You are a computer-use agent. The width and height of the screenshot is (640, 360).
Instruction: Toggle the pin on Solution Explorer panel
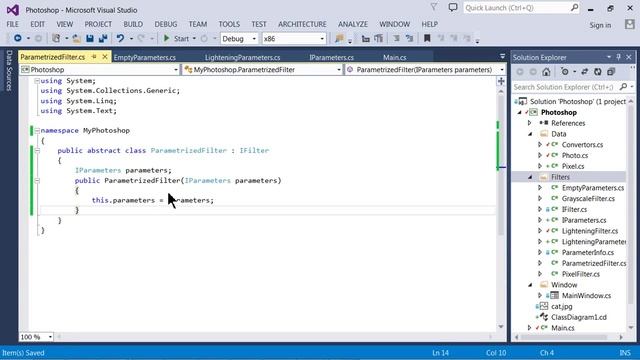pos(618,57)
